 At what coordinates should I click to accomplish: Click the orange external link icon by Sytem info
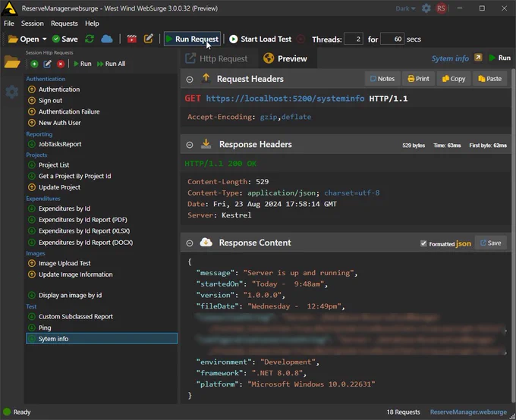coord(478,58)
